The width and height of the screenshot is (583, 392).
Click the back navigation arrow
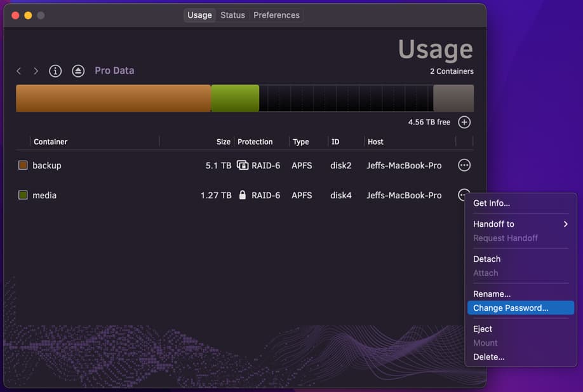[x=19, y=71]
